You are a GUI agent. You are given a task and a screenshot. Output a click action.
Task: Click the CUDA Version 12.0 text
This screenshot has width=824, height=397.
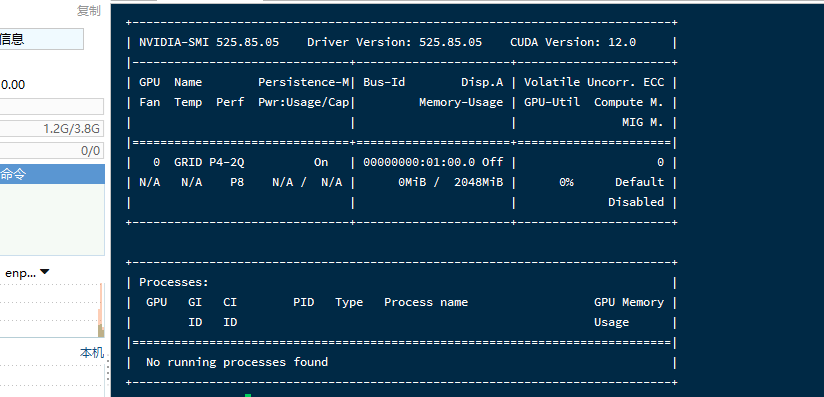[x=573, y=42]
